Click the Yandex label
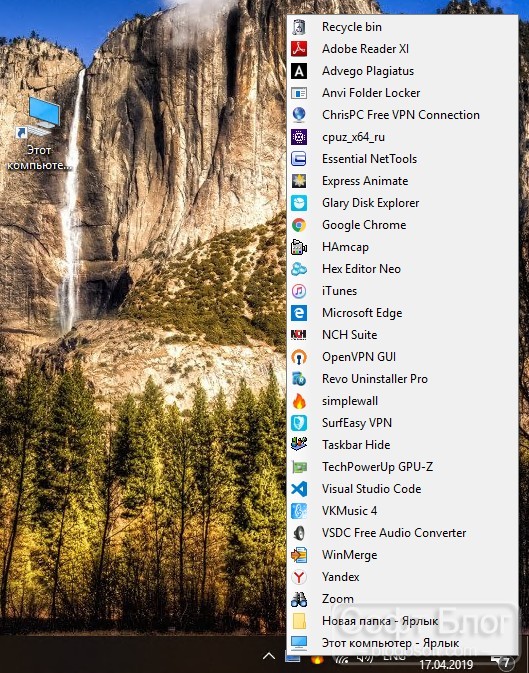529x673 pixels. [341, 577]
